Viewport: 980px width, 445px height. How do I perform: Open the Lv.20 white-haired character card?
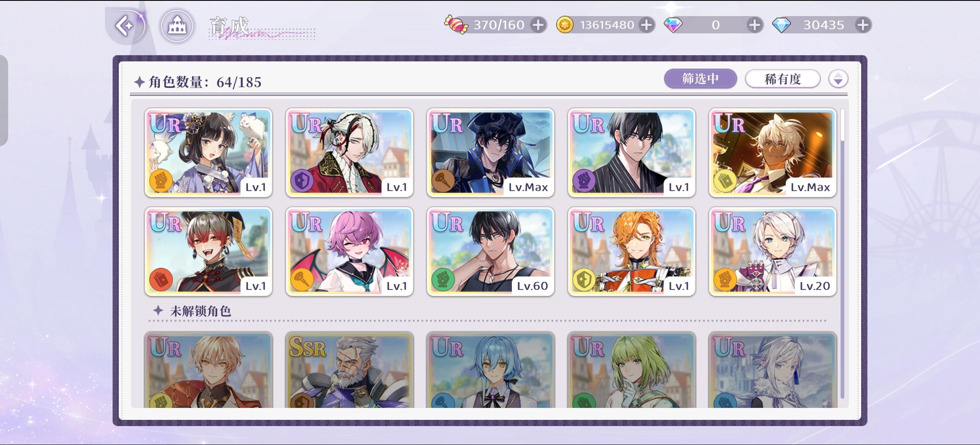tap(773, 251)
